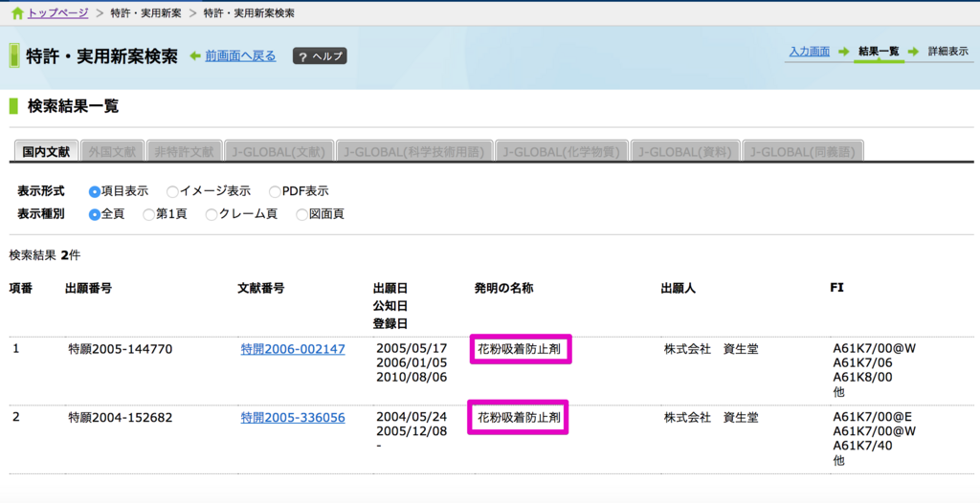Click 株式会社 資生堂 in row 2

pos(711,417)
